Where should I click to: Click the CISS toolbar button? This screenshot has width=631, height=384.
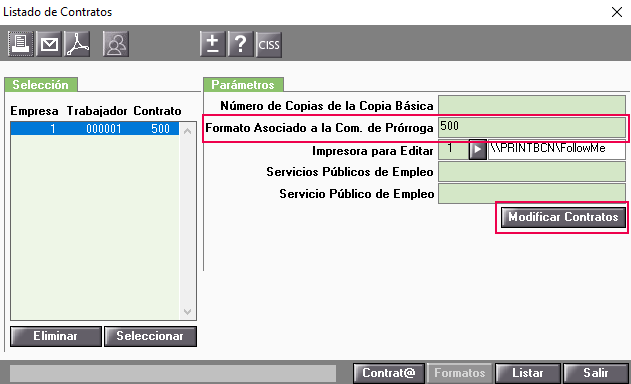[x=269, y=44]
